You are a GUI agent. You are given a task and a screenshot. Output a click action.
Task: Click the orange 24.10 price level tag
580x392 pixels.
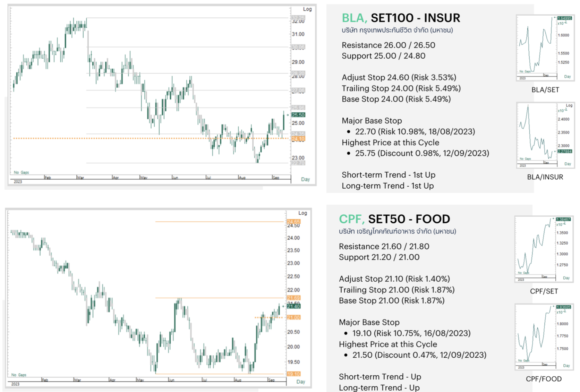[x=298, y=139]
